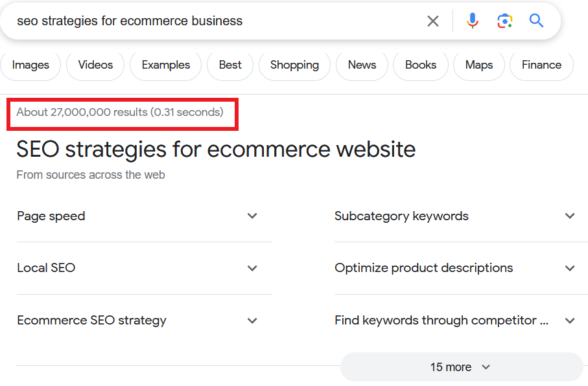Clear the search query with X icon
This screenshot has width=588, height=386.
[x=433, y=21]
